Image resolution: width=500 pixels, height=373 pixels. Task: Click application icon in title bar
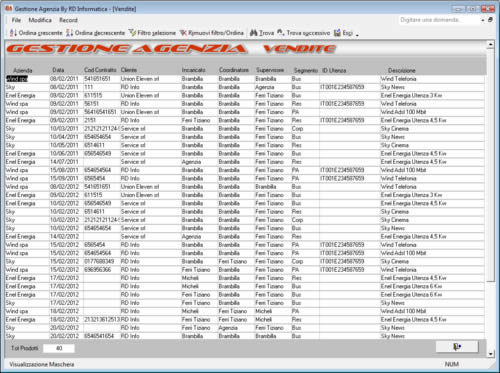9,8
